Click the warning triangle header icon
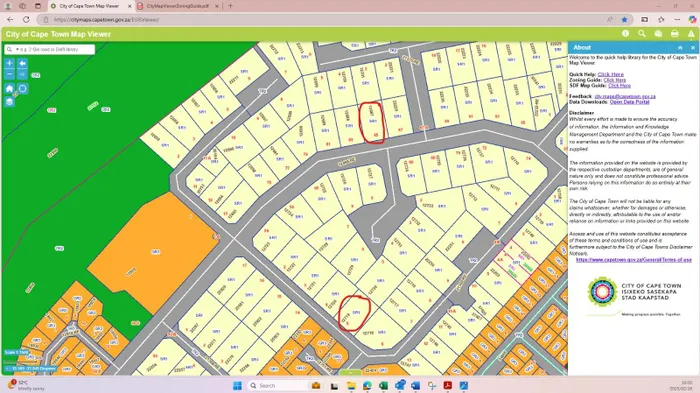The height and width of the screenshot is (393, 700). (691, 33)
